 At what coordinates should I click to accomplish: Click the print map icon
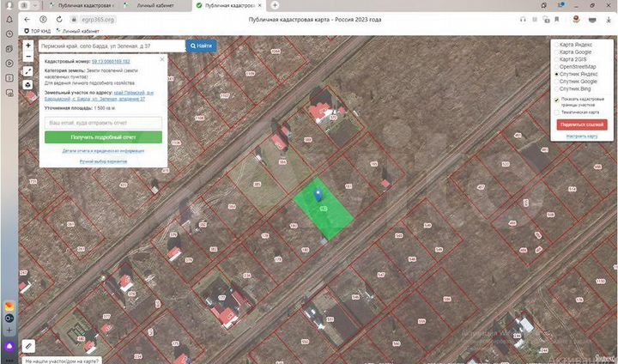tap(28, 84)
